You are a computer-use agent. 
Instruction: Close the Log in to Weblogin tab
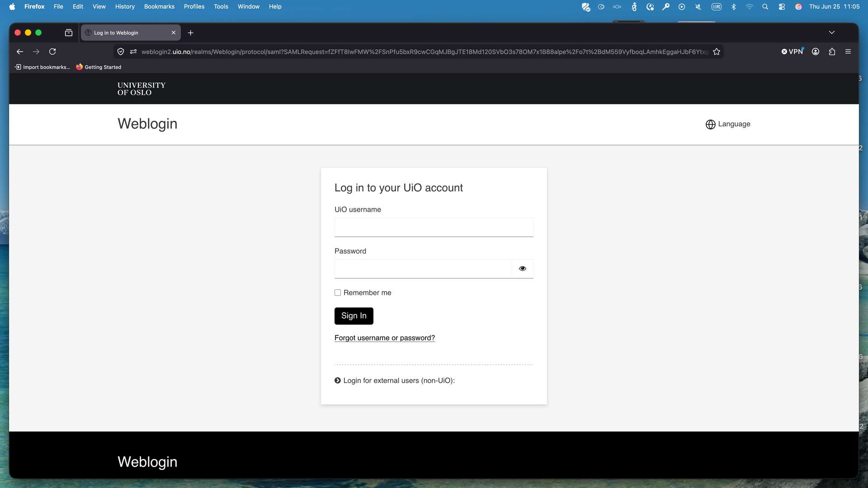(174, 33)
